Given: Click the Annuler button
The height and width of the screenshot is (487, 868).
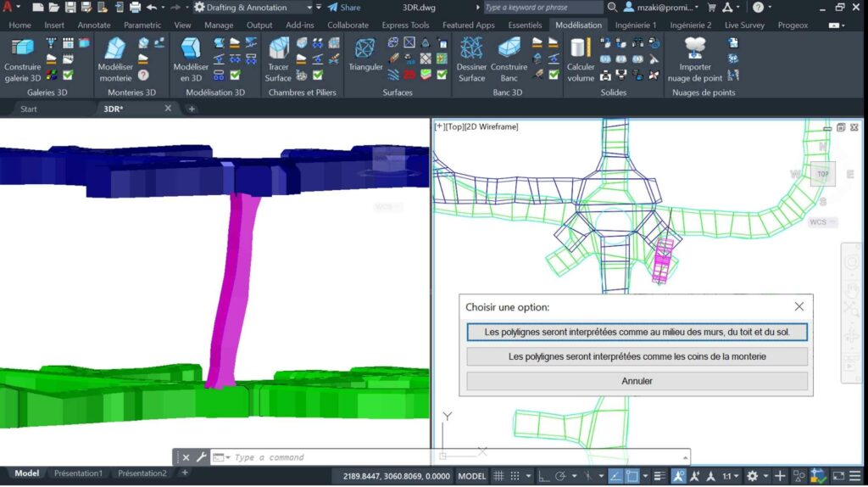Looking at the screenshot, I should (x=637, y=381).
